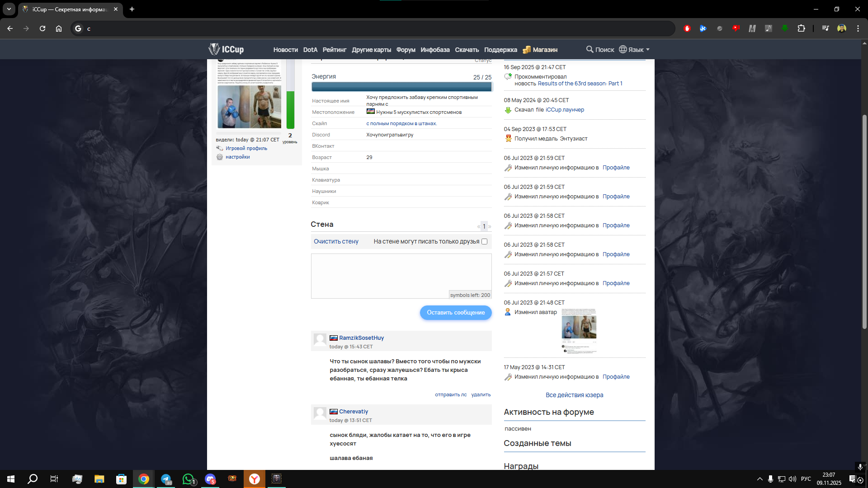Click the Очистить стену link
Viewport: 868px width, 488px height.
coord(336,241)
